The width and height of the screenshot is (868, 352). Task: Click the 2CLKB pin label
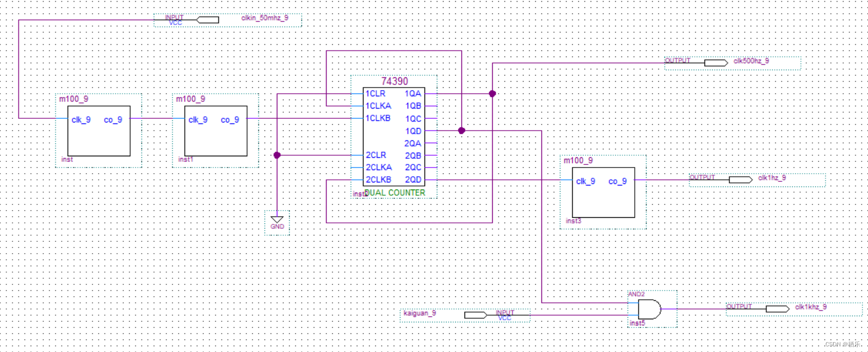tap(378, 180)
